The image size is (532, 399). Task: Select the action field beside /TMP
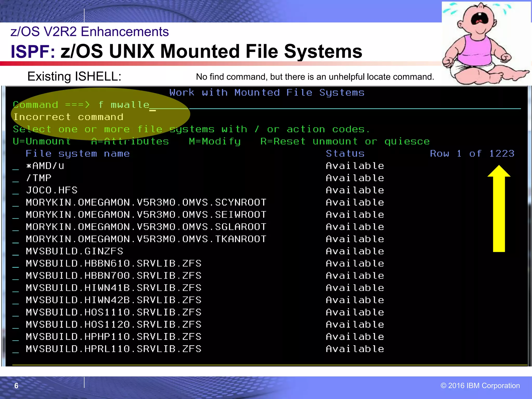[16, 178]
